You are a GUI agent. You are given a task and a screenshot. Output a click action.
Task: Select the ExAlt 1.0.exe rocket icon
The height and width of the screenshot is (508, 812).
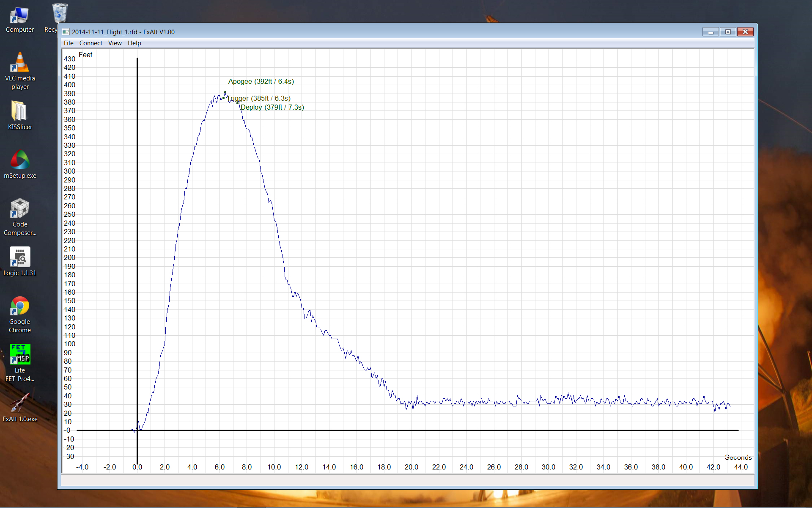click(x=19, y=407)
